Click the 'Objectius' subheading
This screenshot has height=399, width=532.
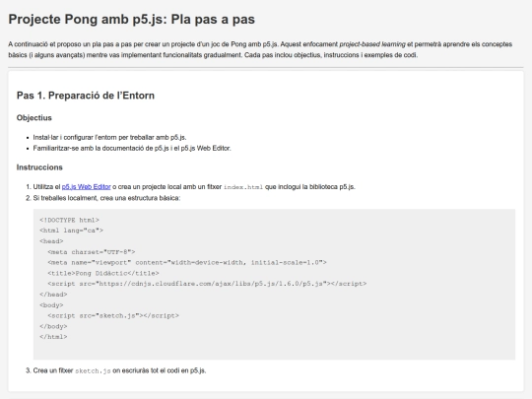(x=34, y=118)
